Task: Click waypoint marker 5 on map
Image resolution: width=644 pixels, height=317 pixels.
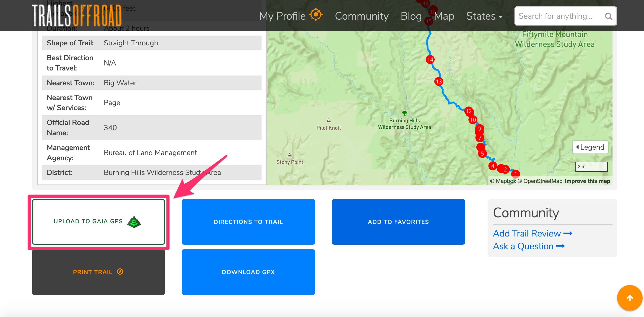Action: click(x=482, y=153)
